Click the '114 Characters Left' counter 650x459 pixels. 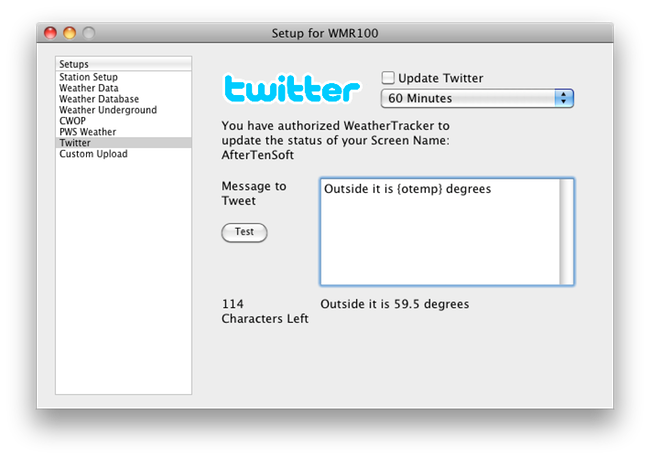coord(264,311)
